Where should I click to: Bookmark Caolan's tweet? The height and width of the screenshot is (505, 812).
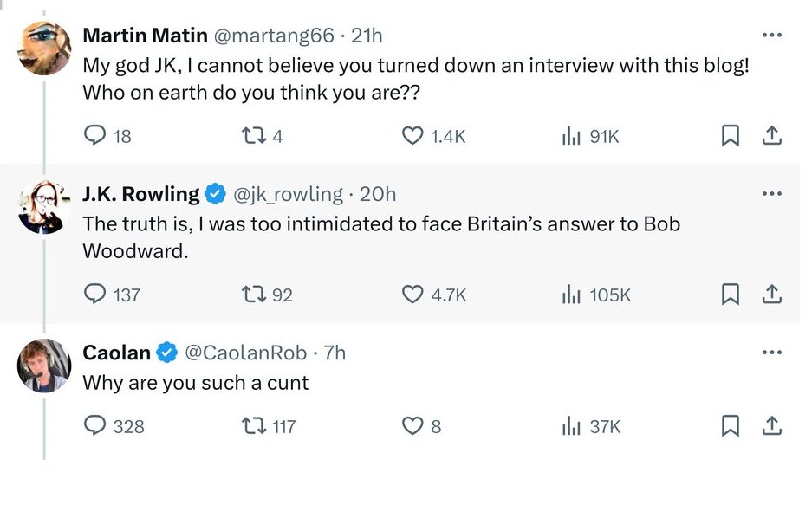(x=731, y=426)
